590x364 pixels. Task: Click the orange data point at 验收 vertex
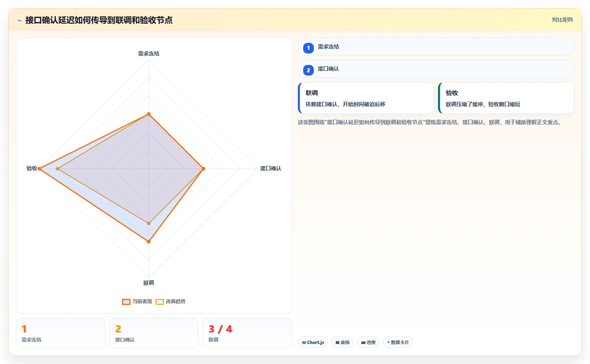point(39,169)
